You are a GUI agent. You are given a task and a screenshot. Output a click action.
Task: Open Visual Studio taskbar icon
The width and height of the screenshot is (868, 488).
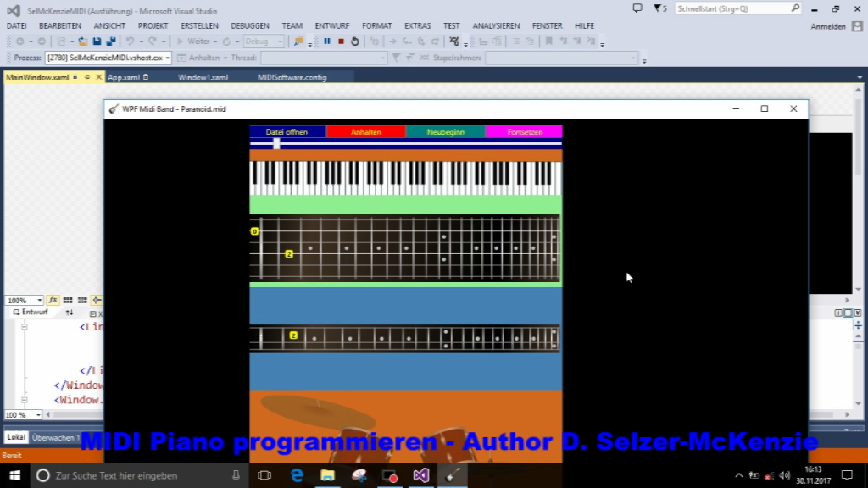click(x=420, y=475)
